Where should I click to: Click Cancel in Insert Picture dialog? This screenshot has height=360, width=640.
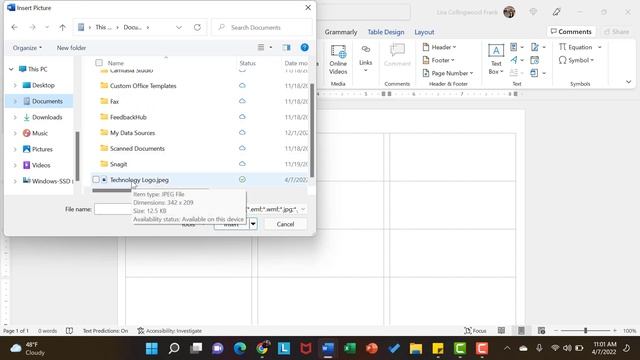[285, 224]
